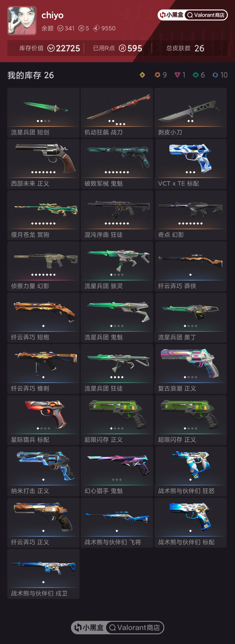Open the 幻心猎手 鬼魅 skin card
This screenshot has width=235, height=644.
117,471
